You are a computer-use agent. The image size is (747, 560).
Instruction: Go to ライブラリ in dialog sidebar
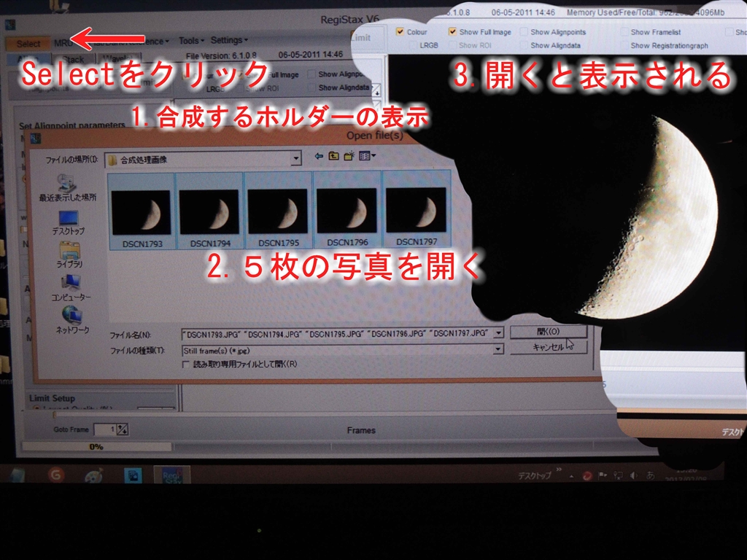coord(69,254)
